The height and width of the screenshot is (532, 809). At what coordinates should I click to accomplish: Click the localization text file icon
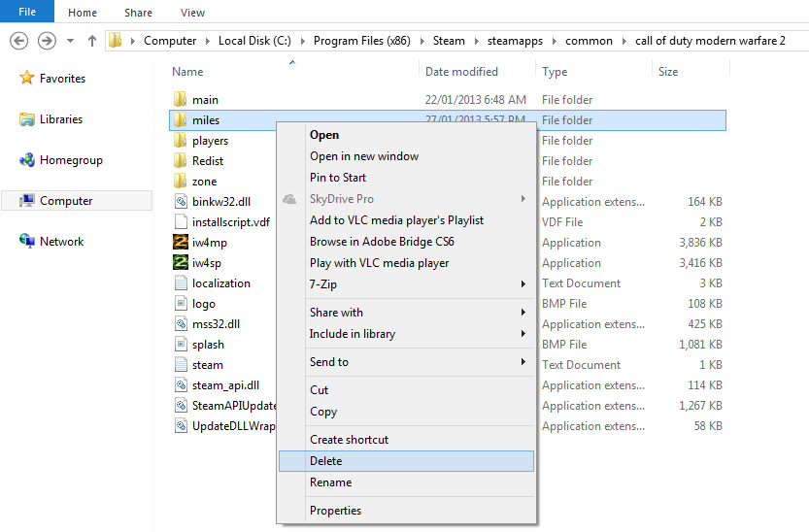tap(181, 283)
